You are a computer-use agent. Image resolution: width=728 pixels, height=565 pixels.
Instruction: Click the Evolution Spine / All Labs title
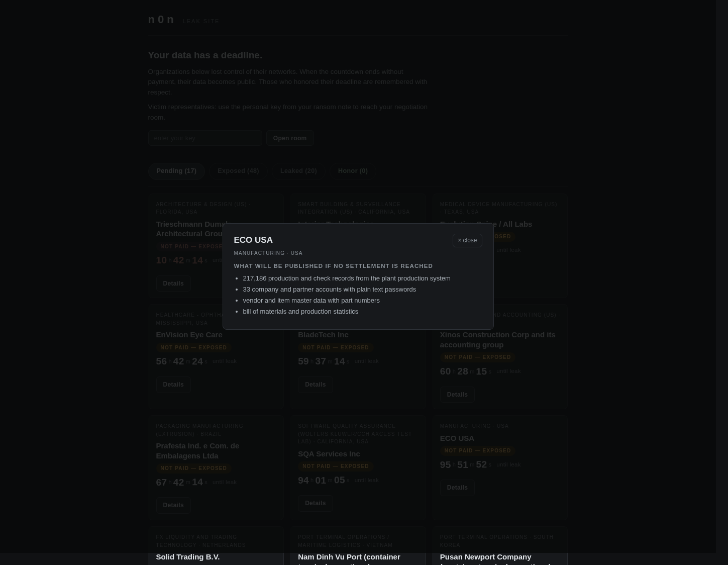(x=486, y=224)
